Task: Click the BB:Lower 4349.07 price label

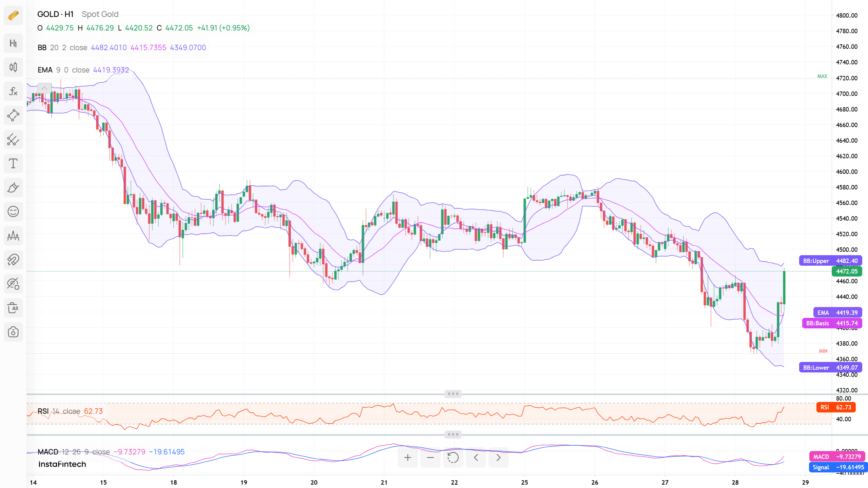Action: (x=830, y=367)
